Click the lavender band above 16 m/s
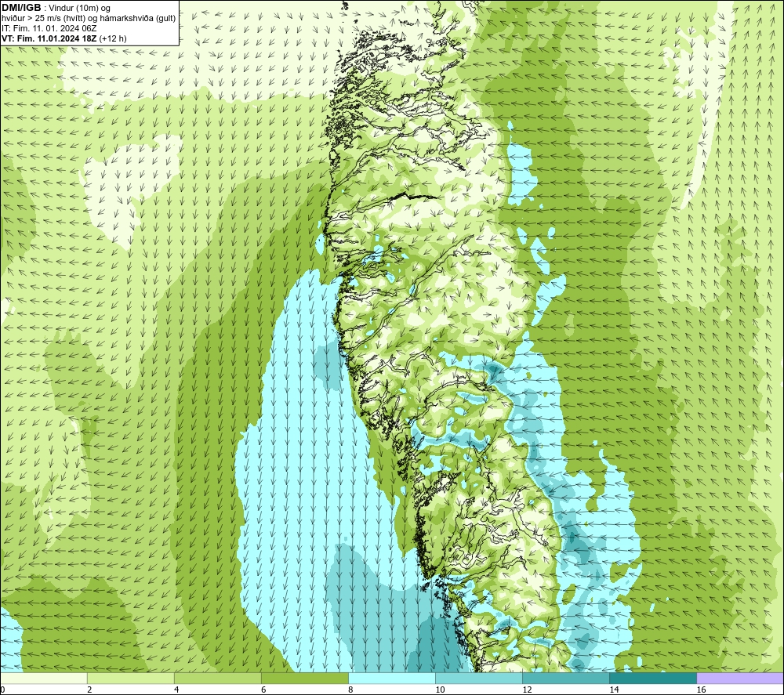The height and width of the screenshot is (695, 784). click(740, 678)
